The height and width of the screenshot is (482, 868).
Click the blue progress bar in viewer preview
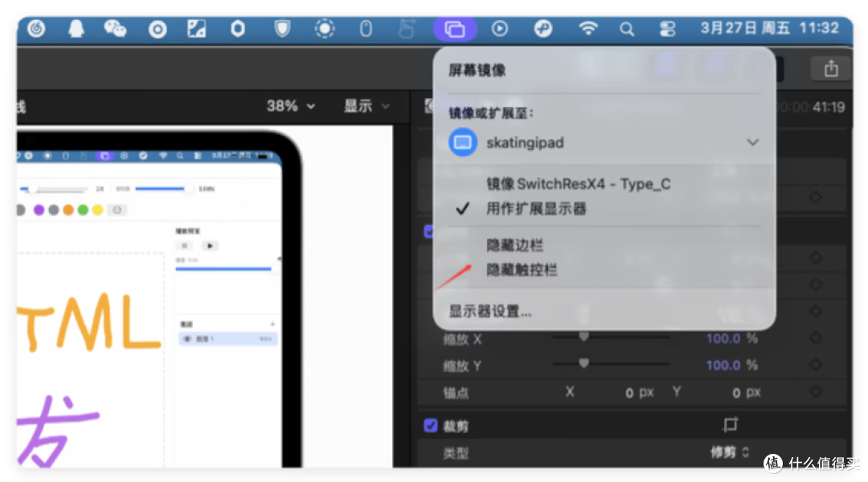tap(223, 269)
